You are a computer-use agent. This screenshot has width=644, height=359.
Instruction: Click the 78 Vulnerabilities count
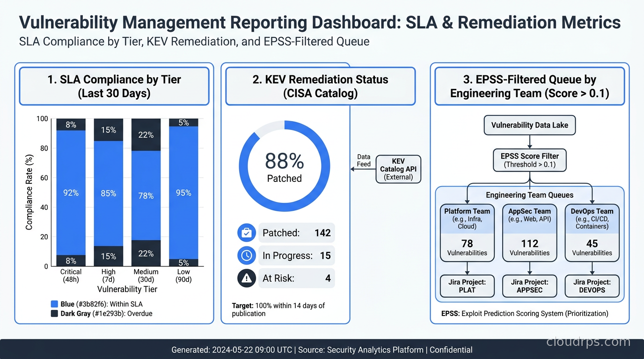pyautogui.click(x=467, y=248)
